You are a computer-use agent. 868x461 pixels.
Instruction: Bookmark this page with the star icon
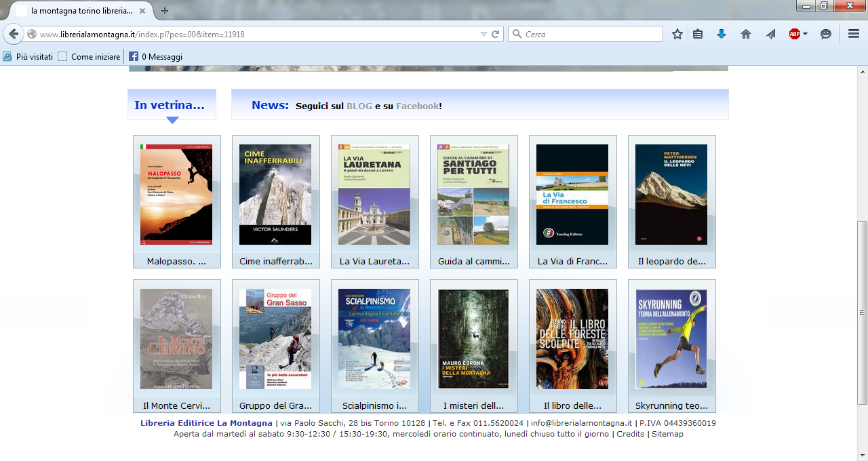[x=677, y=35]
